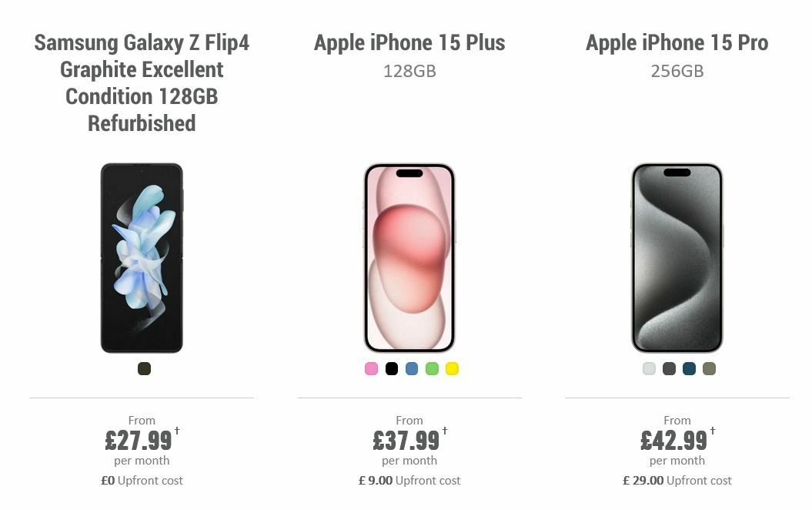Select blue titanium option on iPhone 15 Pro
The image size is (812, 510).
click(687, 368)
